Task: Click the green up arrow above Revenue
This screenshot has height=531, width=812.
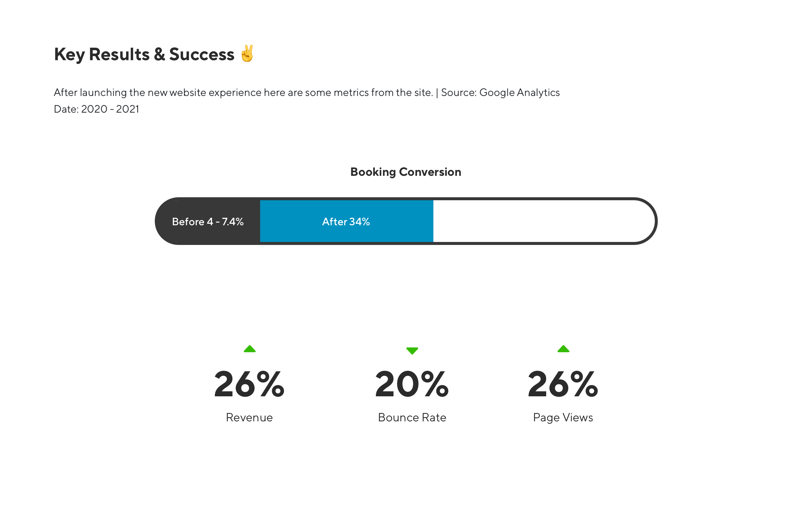Action: pyautogui.click(x=250, y=349)
